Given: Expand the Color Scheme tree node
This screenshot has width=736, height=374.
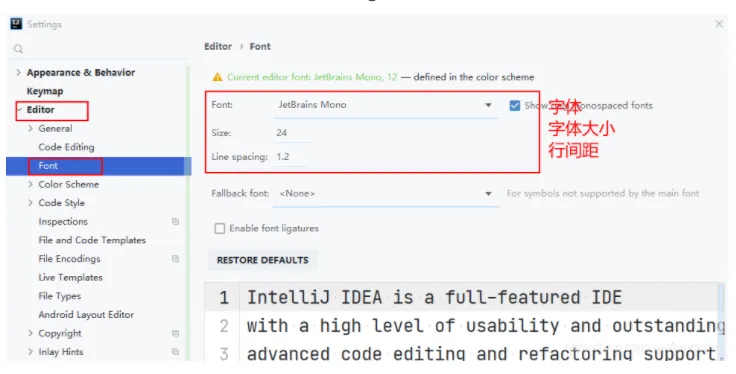Looking at the screenshot, I should click(x=31, y=184).
